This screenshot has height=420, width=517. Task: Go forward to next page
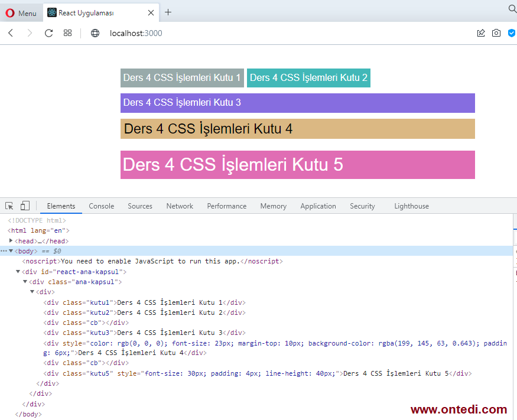(x=30, y=33)
